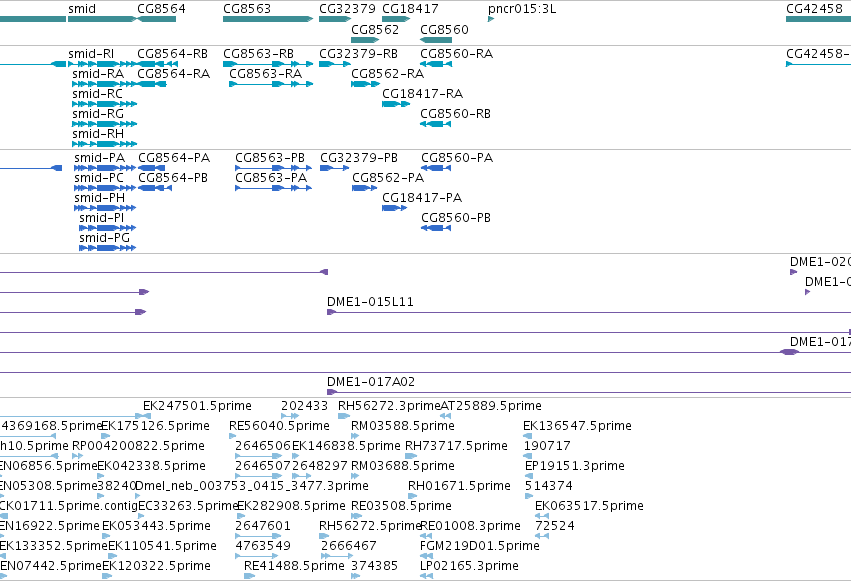
Task: Choose protein smid-PA
Action: pos(99,158)
